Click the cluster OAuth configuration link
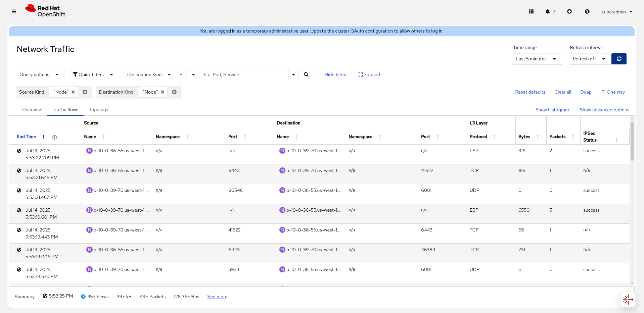 tap(364, 31)
